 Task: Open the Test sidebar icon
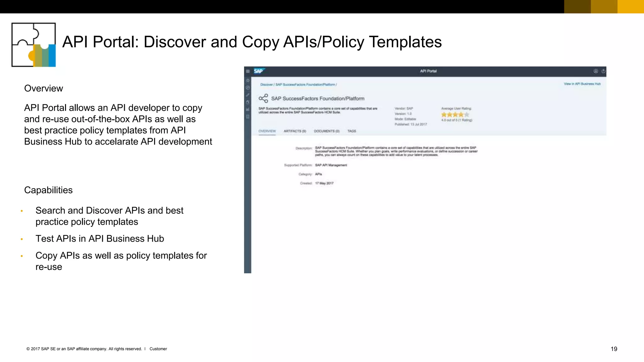click(x=248, y=102)
